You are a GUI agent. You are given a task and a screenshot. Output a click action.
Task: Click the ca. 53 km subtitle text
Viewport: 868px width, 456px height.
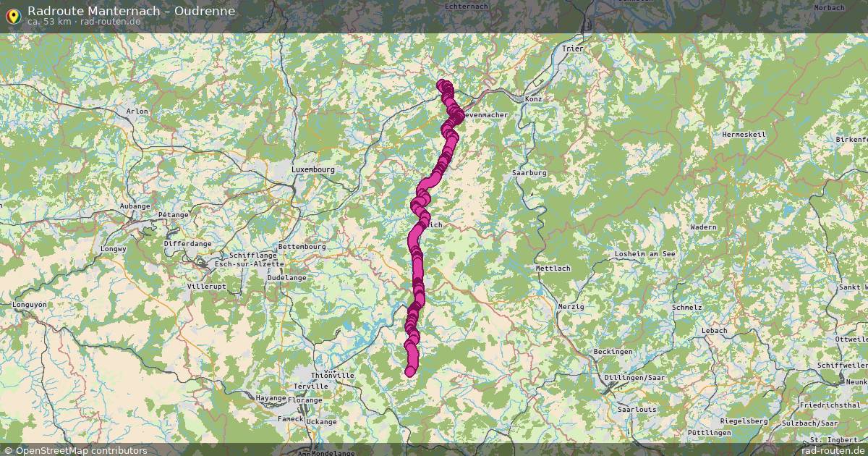[51, 22]
